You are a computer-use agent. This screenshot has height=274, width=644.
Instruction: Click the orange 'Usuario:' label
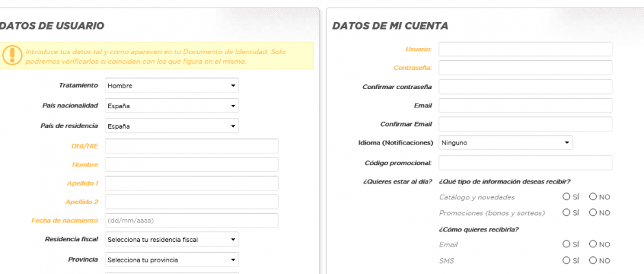(x=419, y=49)
